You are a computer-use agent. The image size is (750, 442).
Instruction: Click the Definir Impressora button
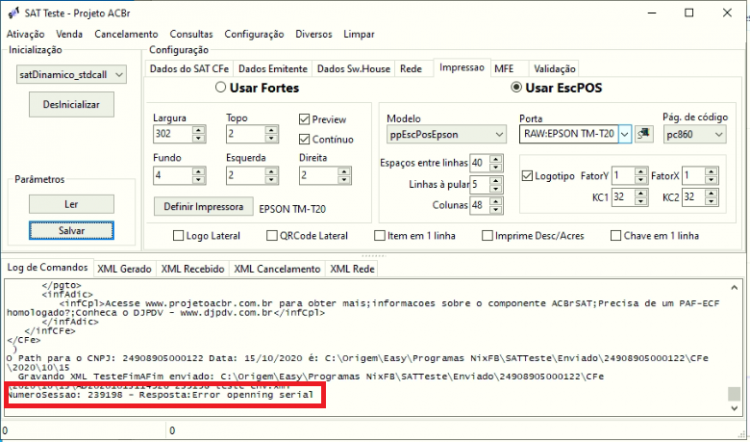click(x=203, y=207)
